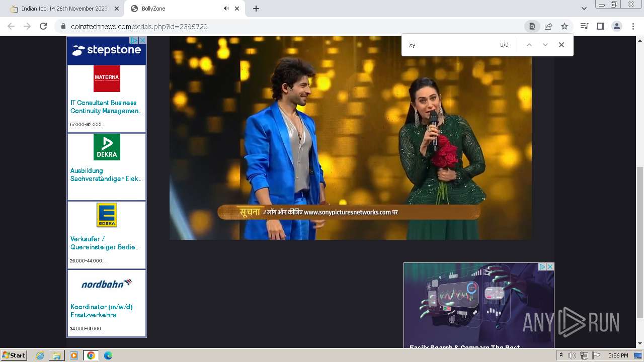Open the tab search dropdown
The image size is (644, 362).
(x=584, y=9)
